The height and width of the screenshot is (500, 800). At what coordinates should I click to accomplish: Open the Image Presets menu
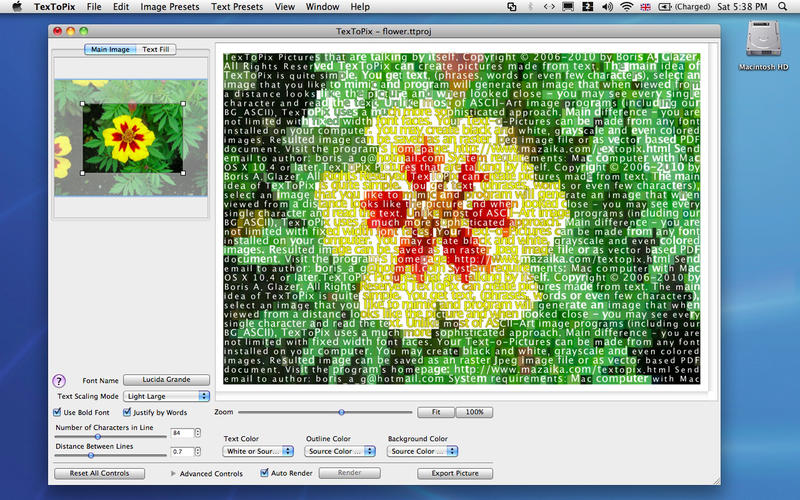(167, 7)
